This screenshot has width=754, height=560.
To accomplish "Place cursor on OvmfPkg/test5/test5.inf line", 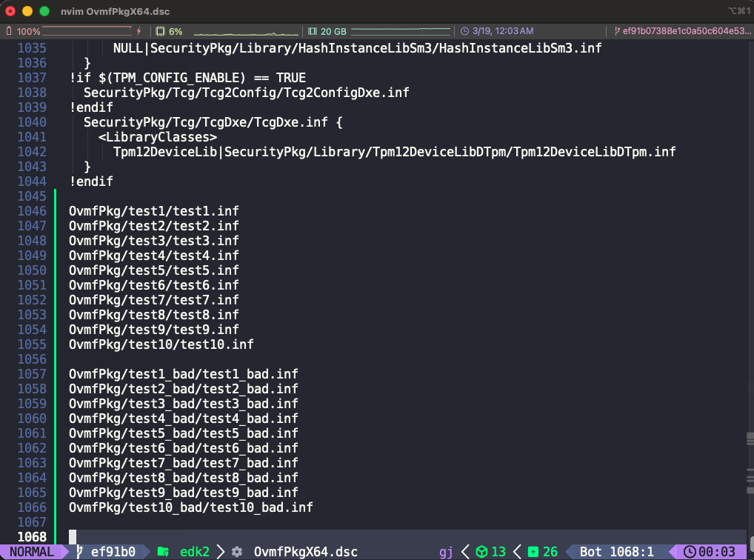I will pyautogui.click(x=153, y=270).
